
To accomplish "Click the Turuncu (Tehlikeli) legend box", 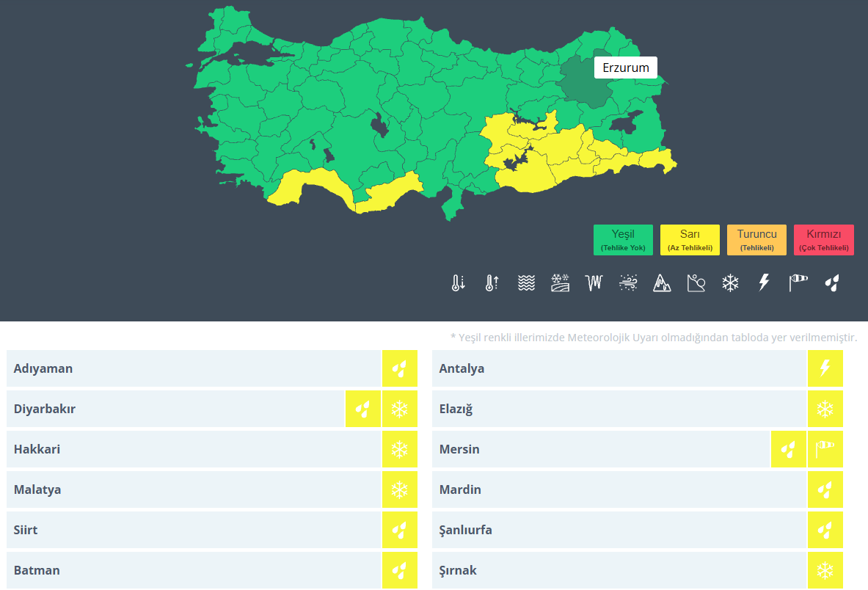I will [756, 240].
